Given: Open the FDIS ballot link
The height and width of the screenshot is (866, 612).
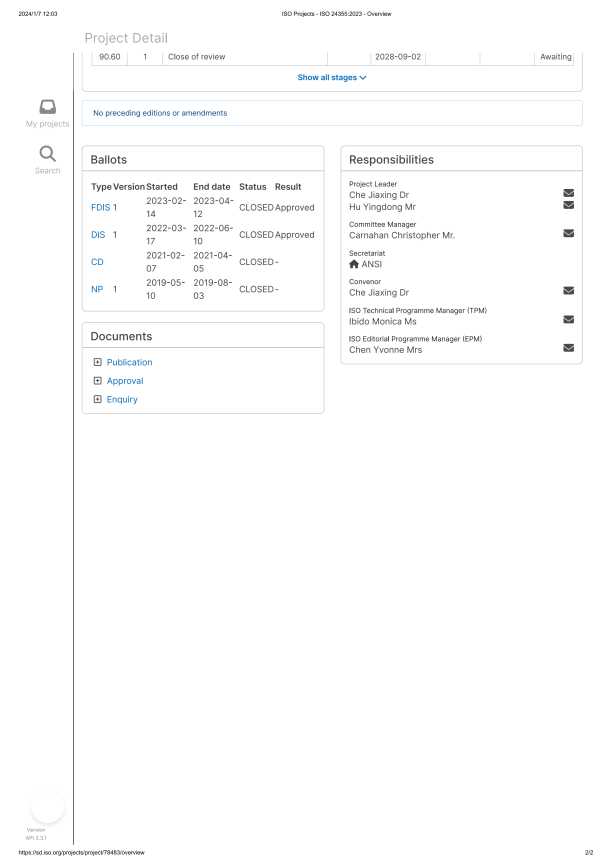Looking at the screenshot, I should pyautogui.click(x=100, y=208).
